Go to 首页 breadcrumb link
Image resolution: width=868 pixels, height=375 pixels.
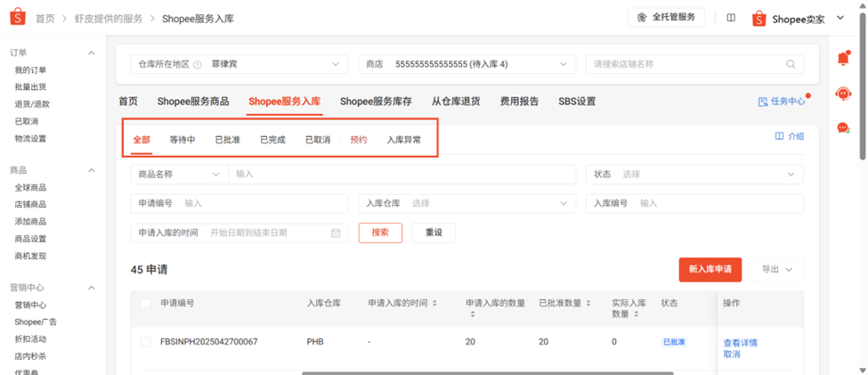point(45,19)
